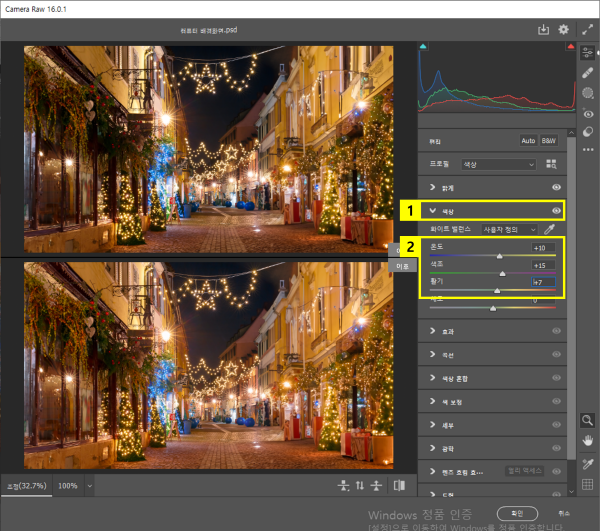Toggle 색상 panel visibility eye
Viewport: 600px width, 531px height.
click(x=557, y=211)
